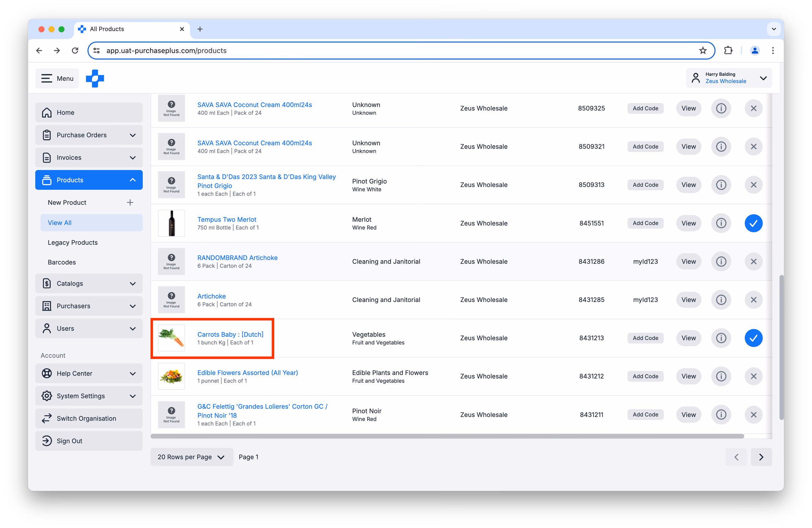This screenshot has width=812, height=528.
Task: Open the Tempus Two Merlot product link
Action: click(226, 219)
